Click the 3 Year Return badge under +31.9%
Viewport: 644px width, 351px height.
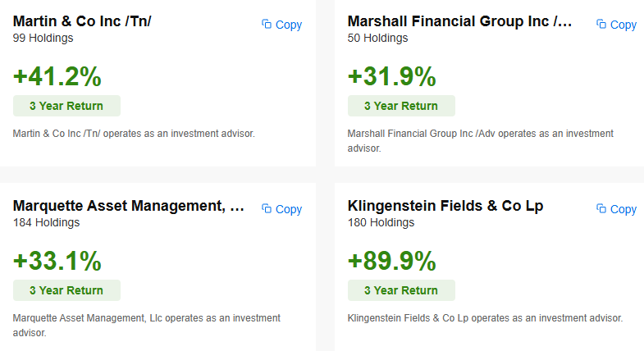pyautogui.click(x=401, y=106)
